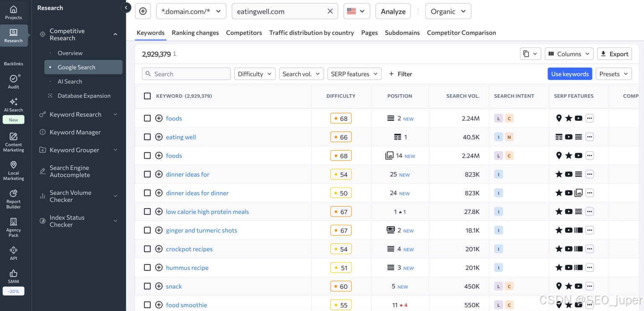The height and width of the screenshot is (311, 644).
Task: Open the Presets dropdown
Action: tap(614, 74)
